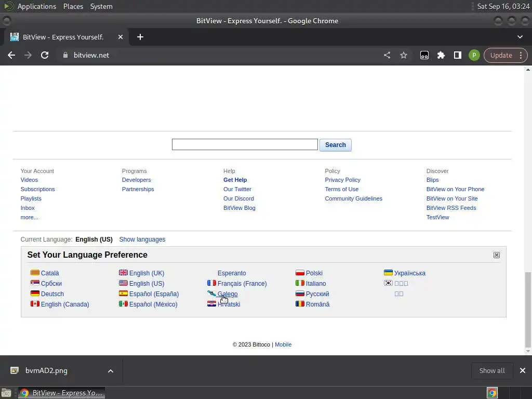
Task: Toggle the Chrome side panel icon
Action: 457,55
